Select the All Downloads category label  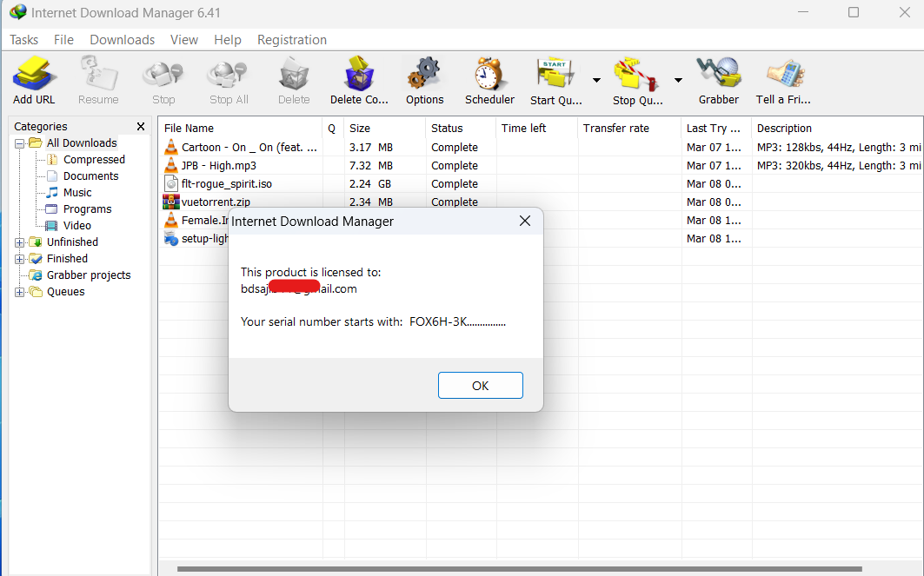pyautogui.click(x=82, y=143)
